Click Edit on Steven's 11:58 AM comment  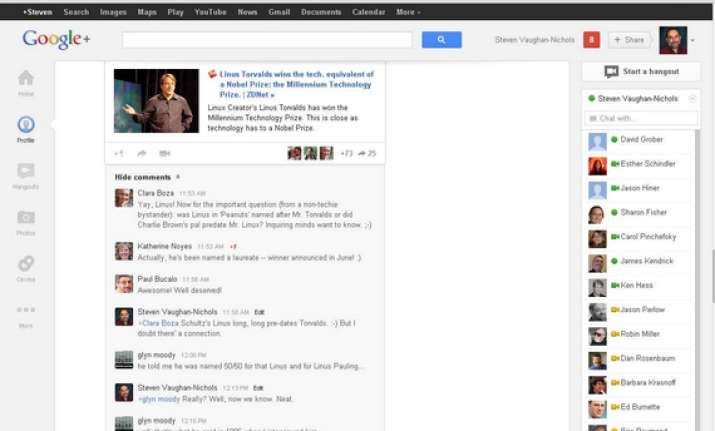pos(259,312)
